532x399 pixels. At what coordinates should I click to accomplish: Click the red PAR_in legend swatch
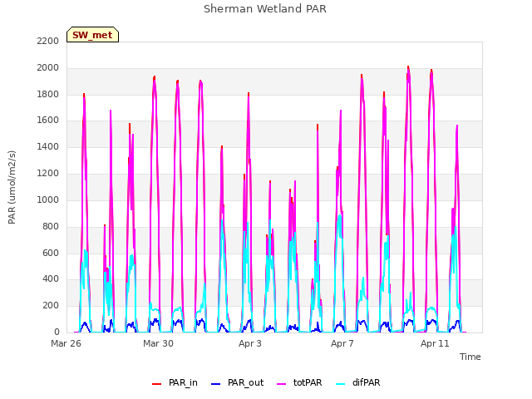(156, 384)
